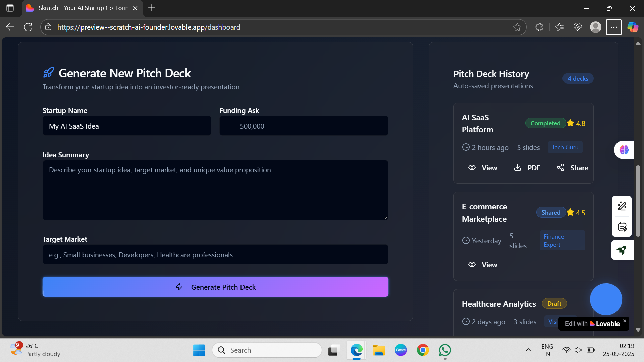
Task: View the E-commerce Marketplace deck
Action: (x=483, y=265)
